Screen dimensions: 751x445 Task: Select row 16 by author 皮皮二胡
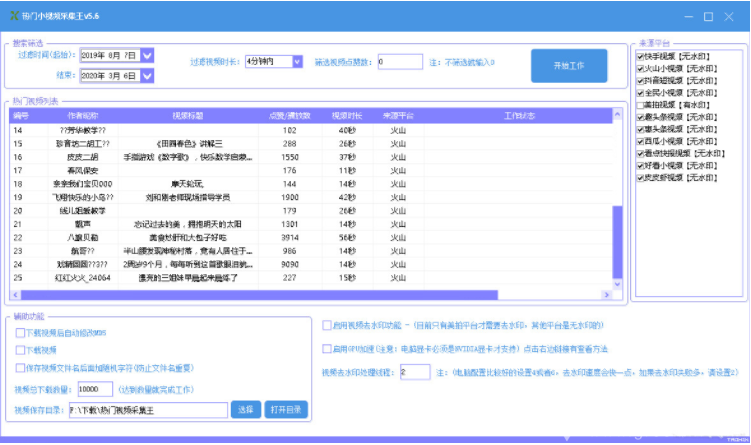click(x=311, y=157)
